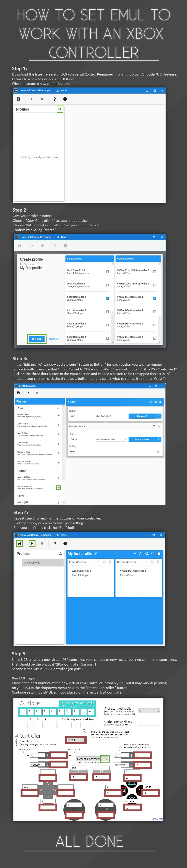This screenshot has height=868, width=187.
Task: Click help question mark in Step 1 window
Action: coord(55,99)
